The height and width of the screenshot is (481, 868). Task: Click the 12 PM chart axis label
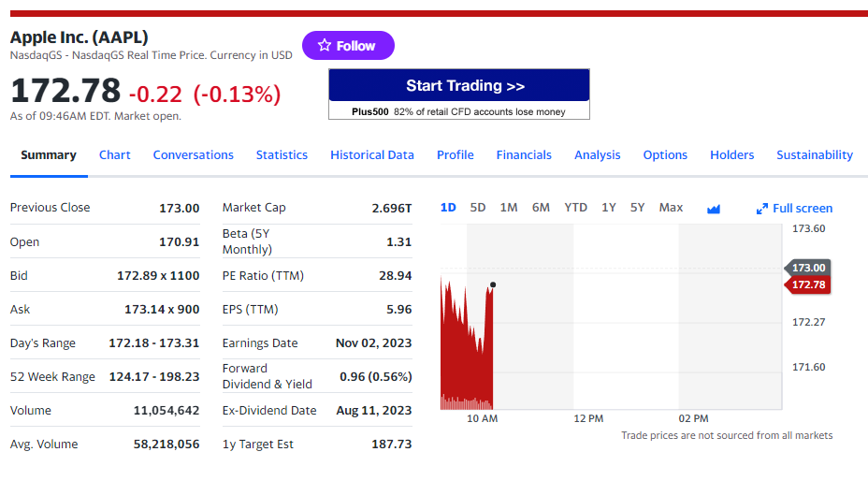tap(588, 419)
